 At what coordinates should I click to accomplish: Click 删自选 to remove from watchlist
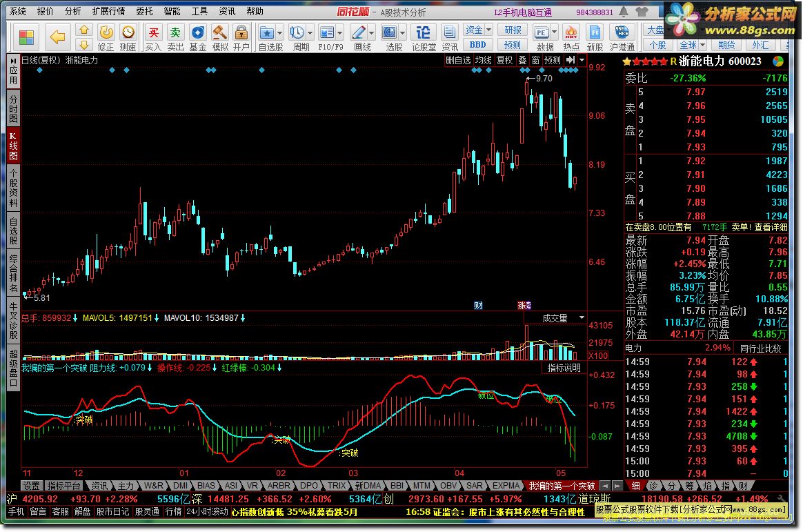[458, 60]
